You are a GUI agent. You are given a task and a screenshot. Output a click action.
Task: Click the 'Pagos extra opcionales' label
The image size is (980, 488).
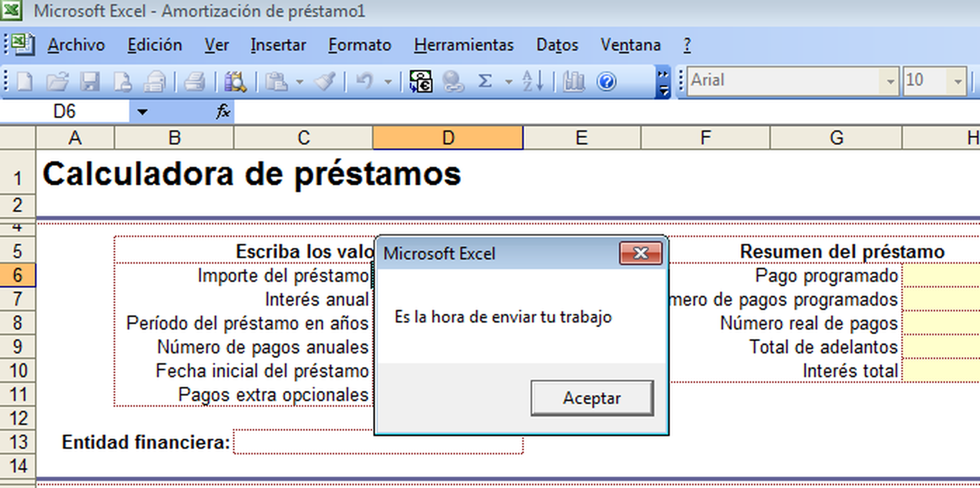pos(273,395)
